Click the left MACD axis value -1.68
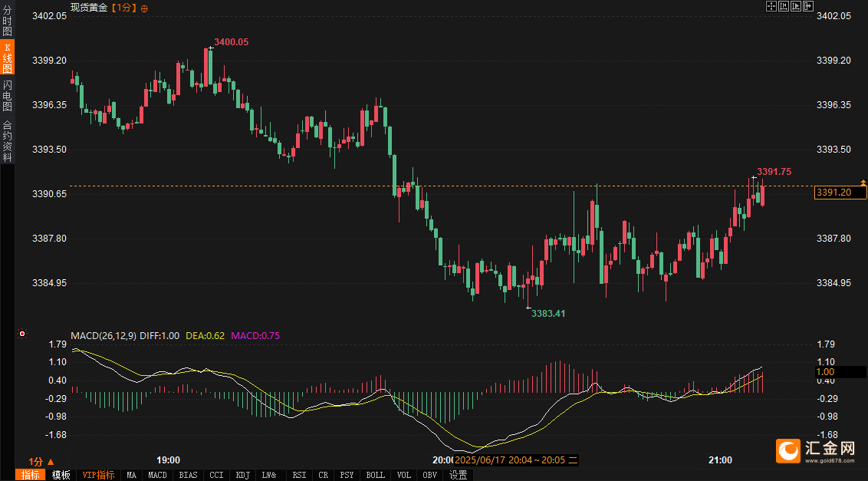The height and width of the screenshot is (481, 868). coord(56,434)
